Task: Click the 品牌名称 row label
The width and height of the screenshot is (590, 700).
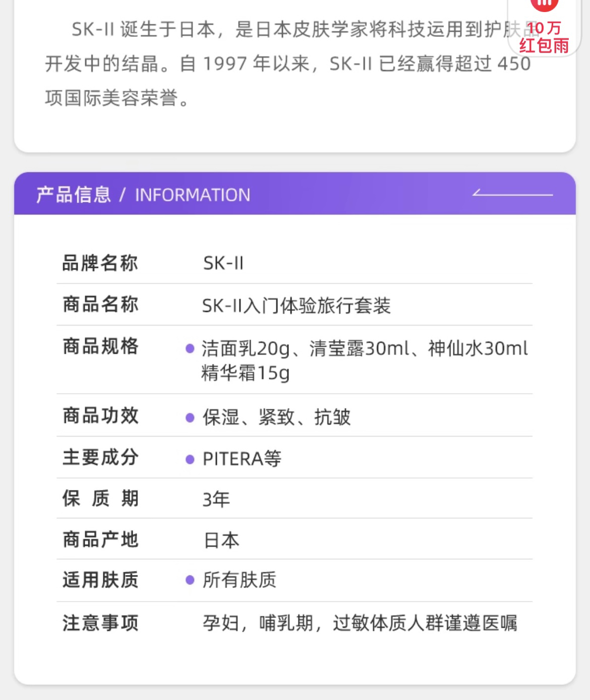Action: click(100, 263)
